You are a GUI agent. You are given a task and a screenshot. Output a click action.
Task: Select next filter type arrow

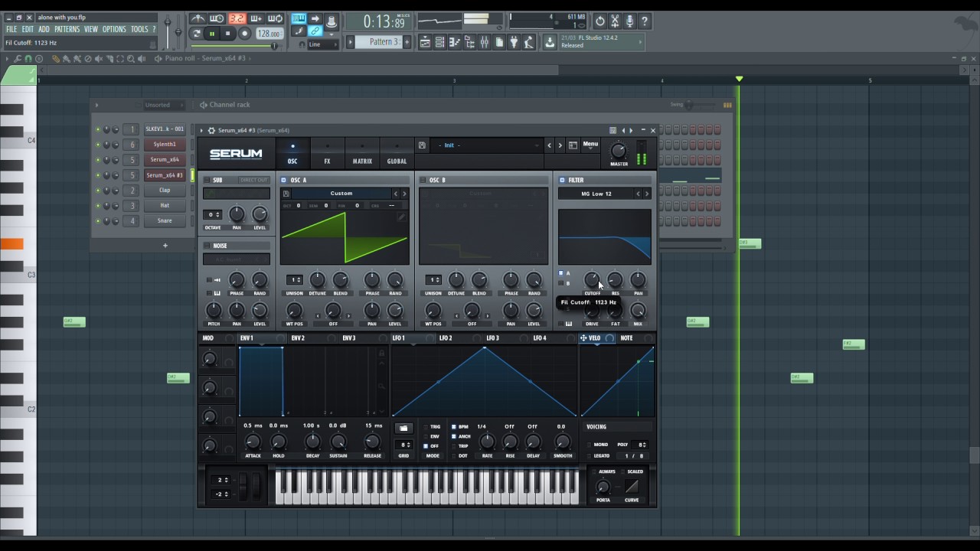(647, 194)
